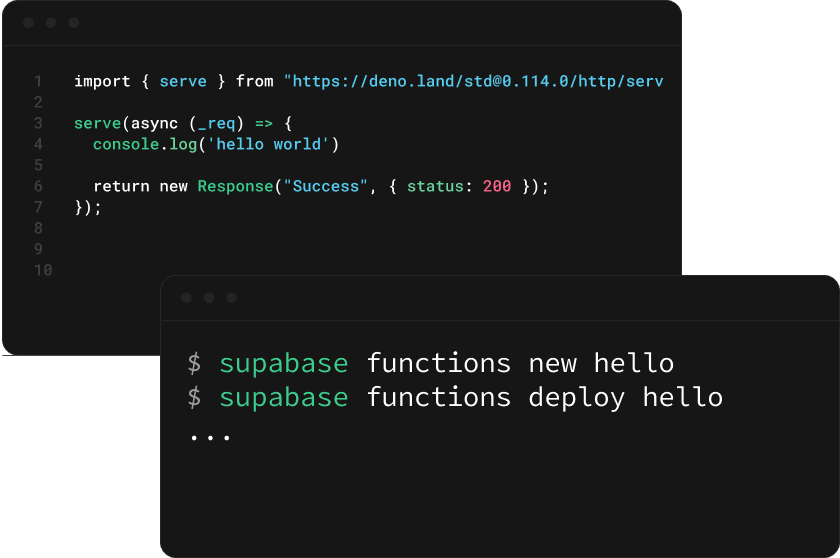Open the deno.land import URL
Image resolution: width=840 pixels, height=558 pixels.
473,81
